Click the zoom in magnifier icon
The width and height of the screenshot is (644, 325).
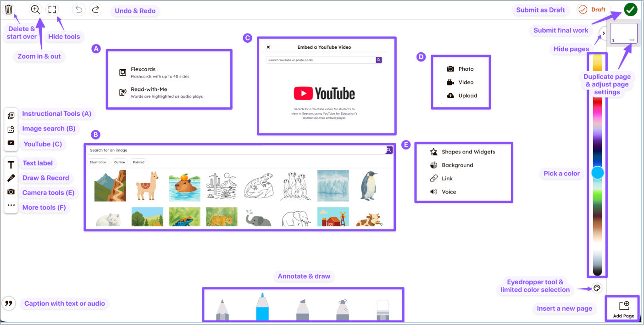click(x=35, y=10)
